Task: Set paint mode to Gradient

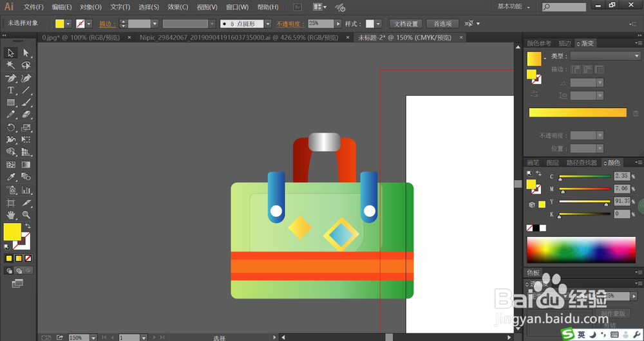Action: [19, 259]
